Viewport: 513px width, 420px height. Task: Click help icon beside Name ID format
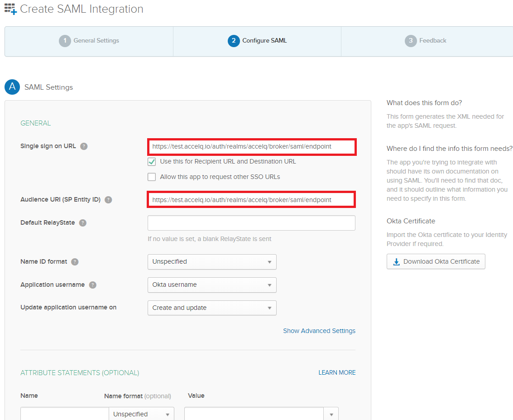(75, 262)
